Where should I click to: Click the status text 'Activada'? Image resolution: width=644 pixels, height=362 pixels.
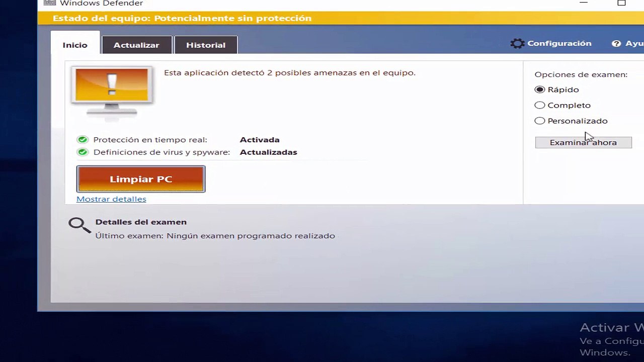click(x=260, y=140)
